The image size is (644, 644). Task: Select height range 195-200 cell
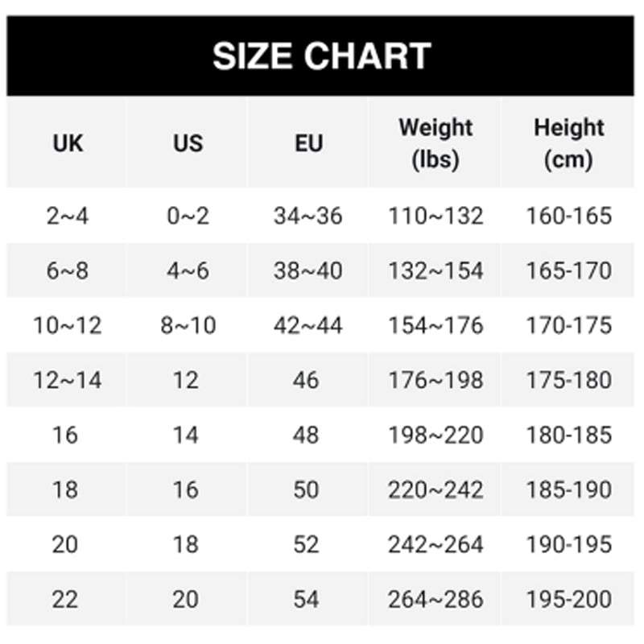(568, 599)
